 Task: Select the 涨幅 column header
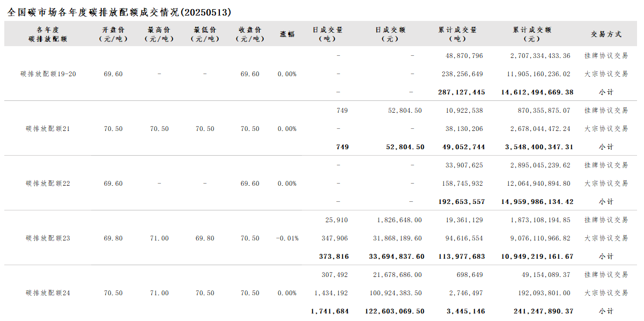coord(287,34)
